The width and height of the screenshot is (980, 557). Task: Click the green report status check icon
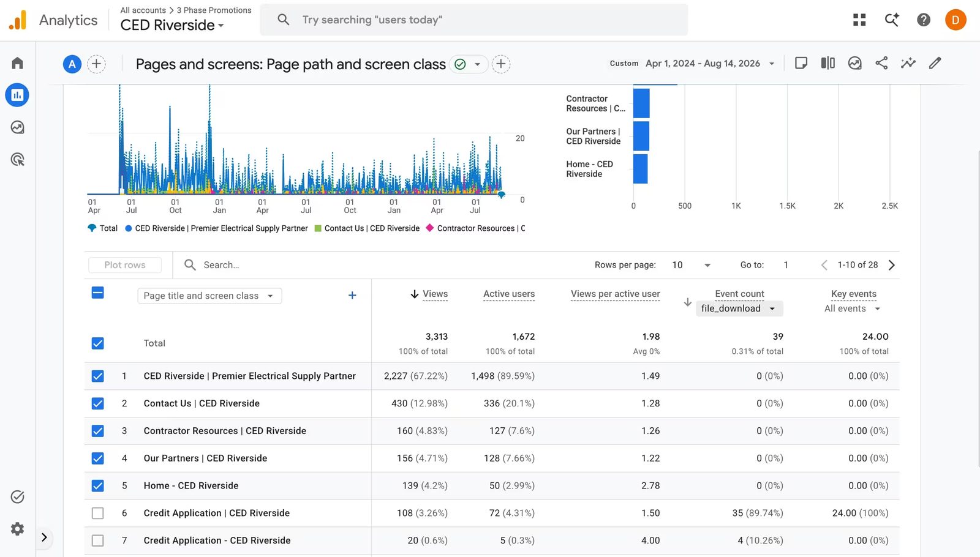coord(460,64)
